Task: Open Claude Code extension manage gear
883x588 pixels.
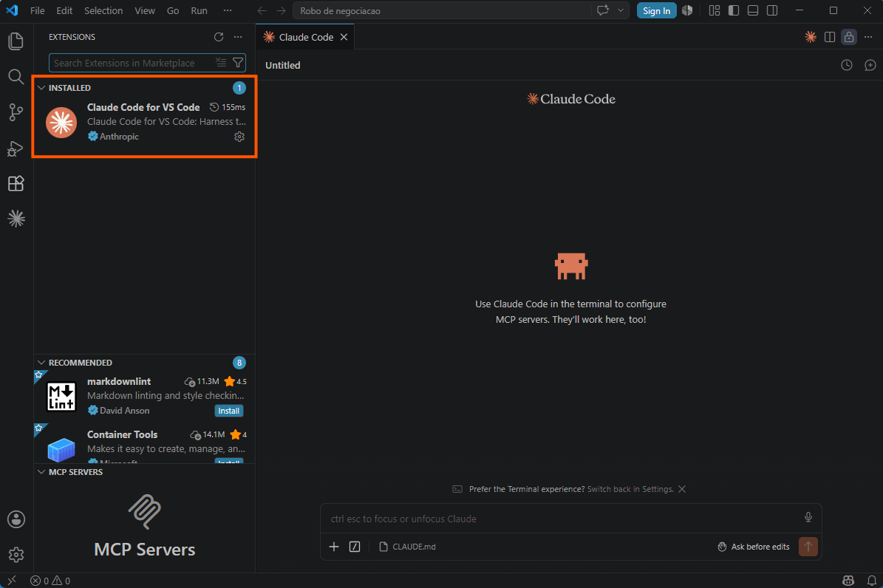Action: (x=239, y=137)
